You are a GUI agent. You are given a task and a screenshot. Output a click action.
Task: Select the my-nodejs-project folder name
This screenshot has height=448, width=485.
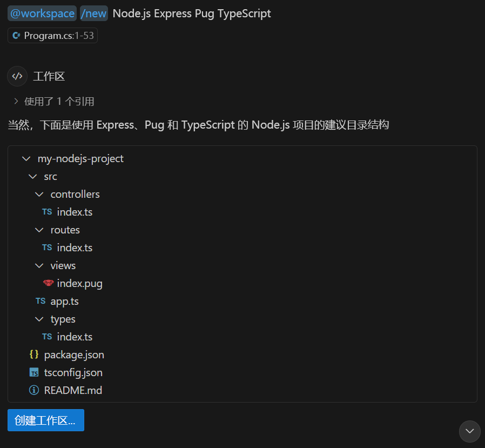pyautogui.click(x=80, y=159)
